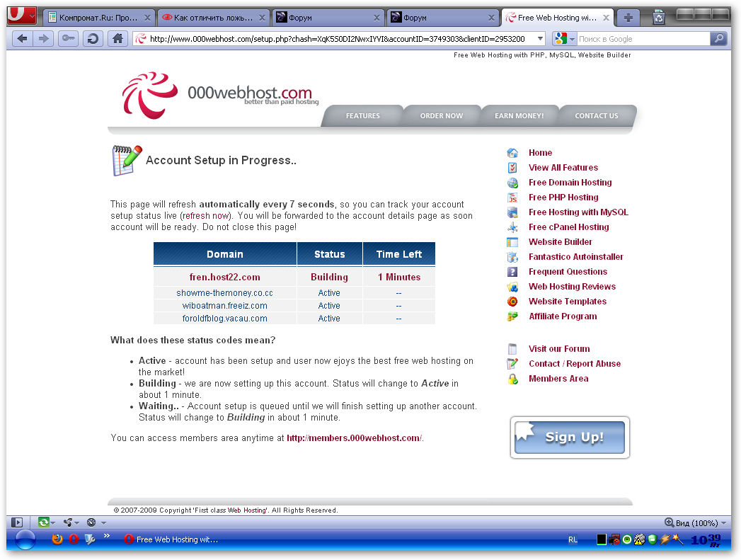
Task: Open the closed tabs trash icon
Action: [x=658, y=17]
